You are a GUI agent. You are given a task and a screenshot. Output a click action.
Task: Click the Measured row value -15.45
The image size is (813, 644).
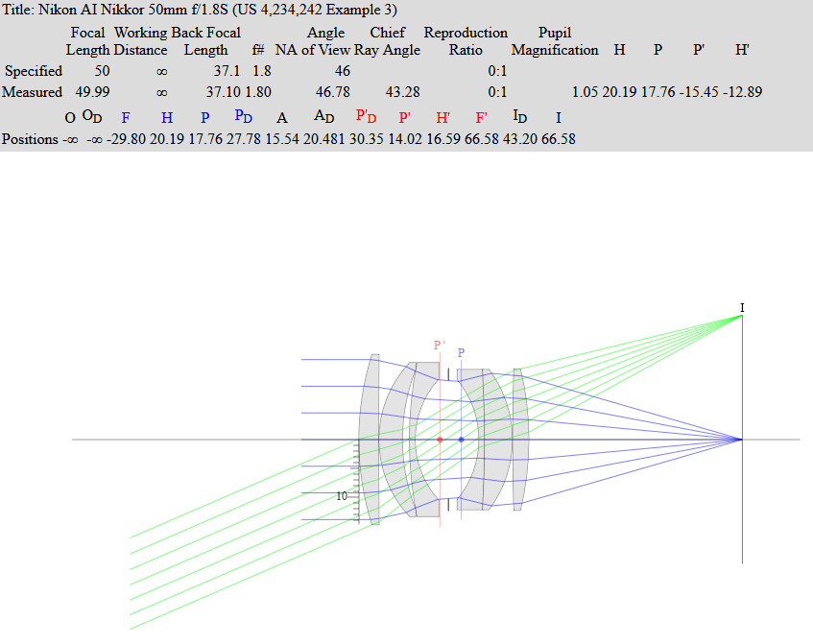click(699, 92)
